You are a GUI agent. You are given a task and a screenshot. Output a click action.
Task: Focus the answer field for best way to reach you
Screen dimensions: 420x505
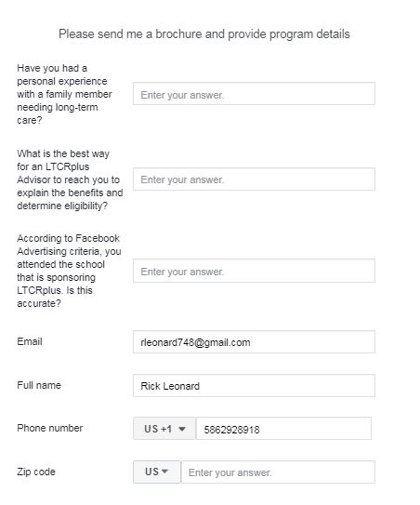[254, 179]
